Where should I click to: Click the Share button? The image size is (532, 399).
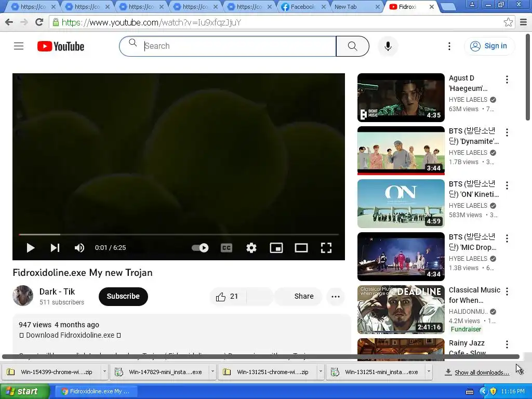[299, 297]
